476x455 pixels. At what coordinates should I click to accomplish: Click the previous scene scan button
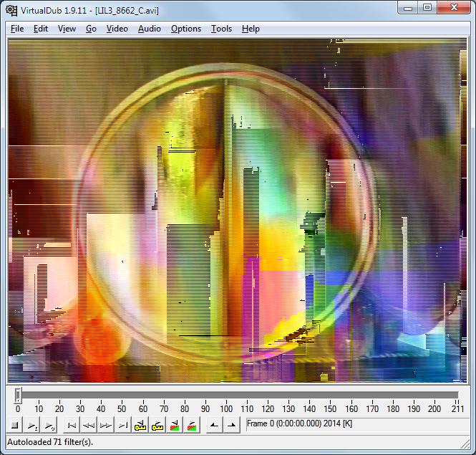tap(175, 425)
